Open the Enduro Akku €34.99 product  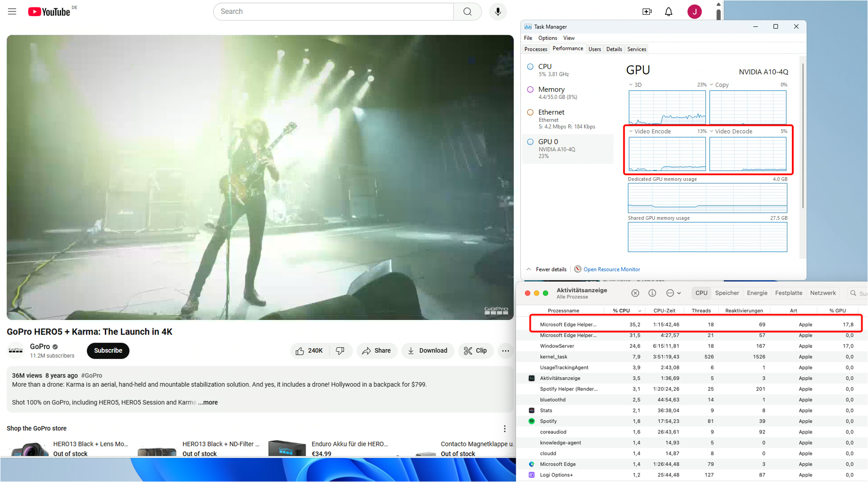point(329,448)
